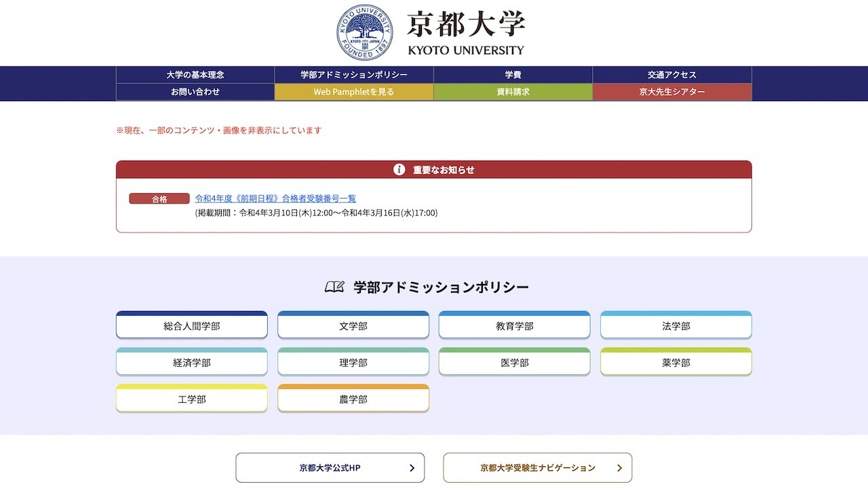Image resolution: width=868 pixels, height=503 pixels.
Task: Open the 京都大学受験生ナビゲーション button
Action: click(538, 468)
